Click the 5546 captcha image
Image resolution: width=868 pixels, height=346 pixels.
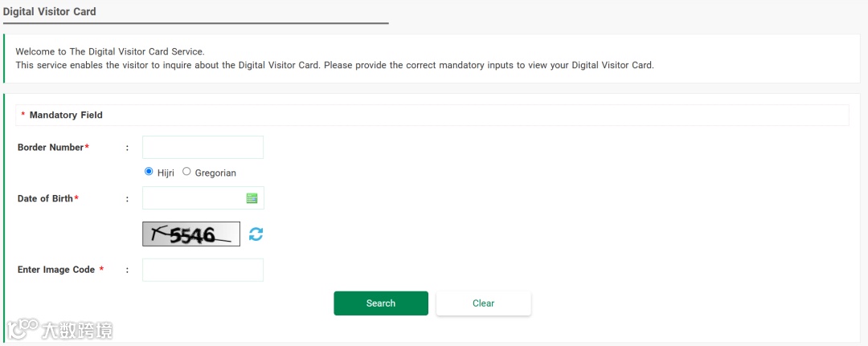[191, 234]
